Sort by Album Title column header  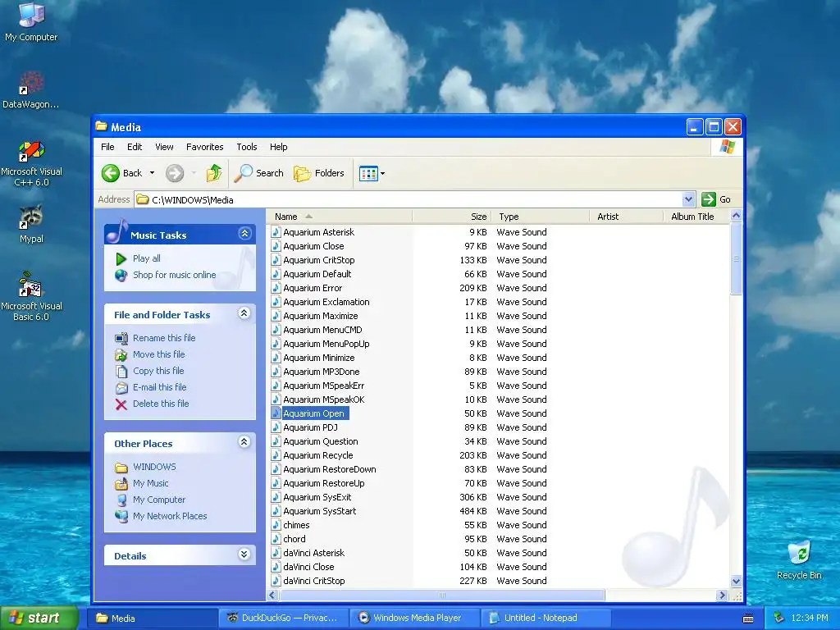click(696, 217)
